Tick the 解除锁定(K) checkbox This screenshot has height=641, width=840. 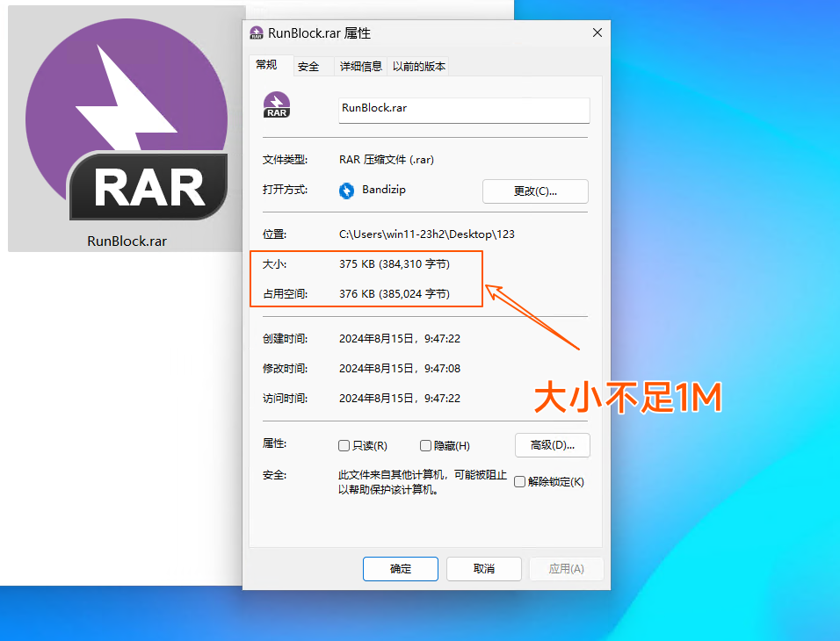click(x=519, y=481)
